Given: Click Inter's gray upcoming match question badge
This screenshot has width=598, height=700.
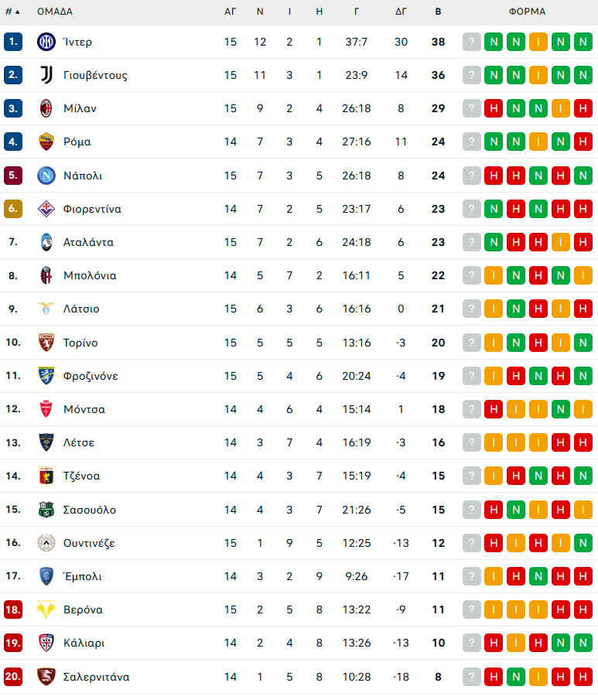Looking at the screenshot, I should 472,42.
